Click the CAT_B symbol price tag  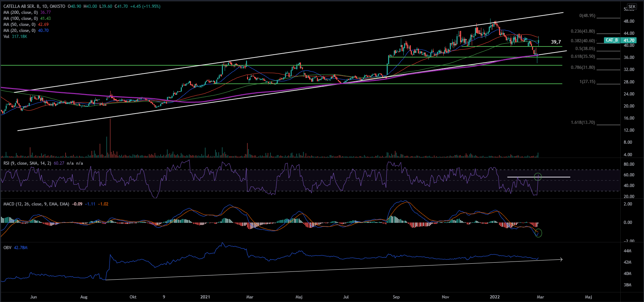point(612,40)
